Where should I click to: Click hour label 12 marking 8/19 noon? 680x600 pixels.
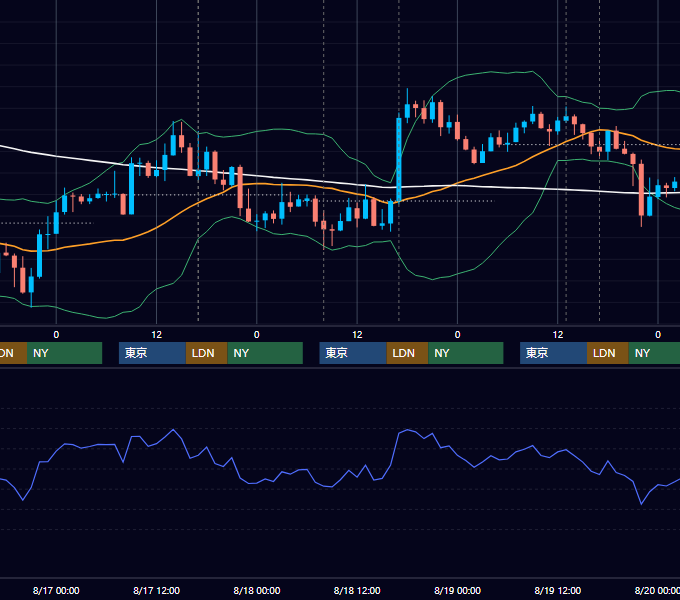(558, 335)
